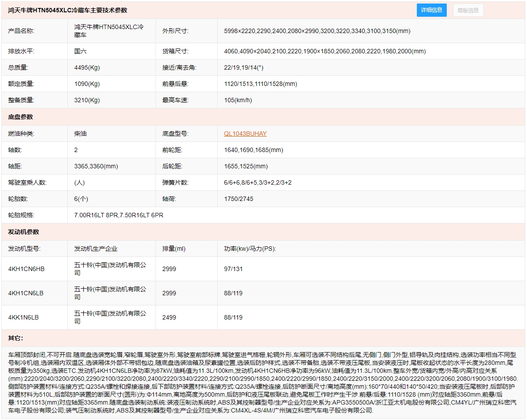The height and width of the screenshot is (420, 527).
Task: Click engine model 4KH1CN6HB
Action: [26, 269]
